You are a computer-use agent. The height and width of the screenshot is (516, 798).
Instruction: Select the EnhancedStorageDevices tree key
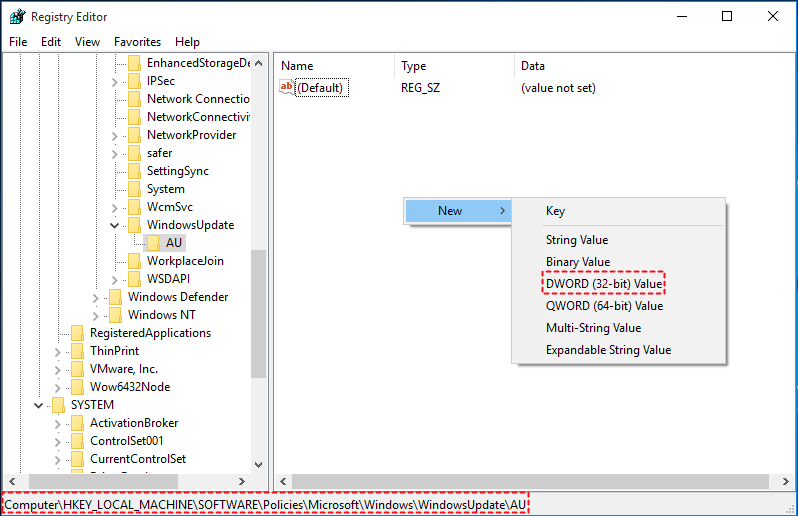point(198,63)
